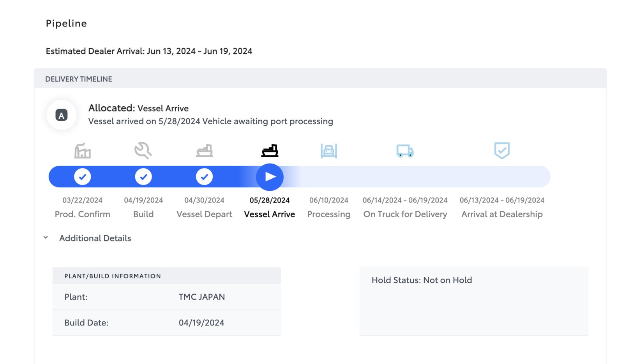Click the unfilled part of the delivery progress bar
Screen dimensions: 623x364
417,177
